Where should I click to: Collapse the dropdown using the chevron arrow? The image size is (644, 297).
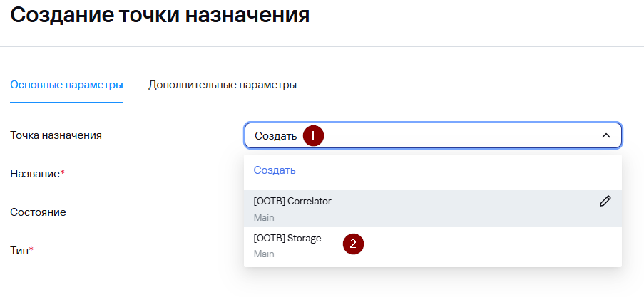tap(605, 135)
